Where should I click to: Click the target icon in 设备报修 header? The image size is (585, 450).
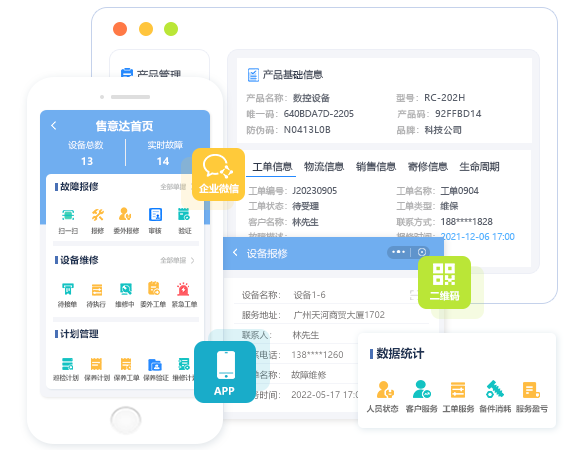[x=422, y=252]
